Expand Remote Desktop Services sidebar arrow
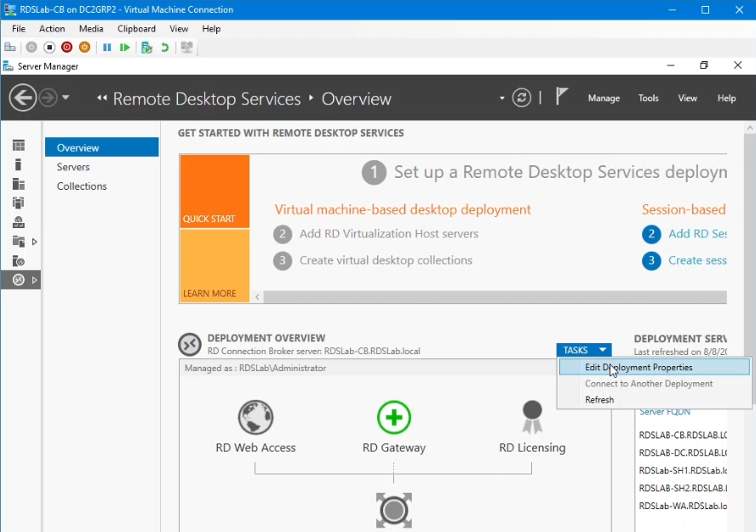 click(x=34, y=280)
